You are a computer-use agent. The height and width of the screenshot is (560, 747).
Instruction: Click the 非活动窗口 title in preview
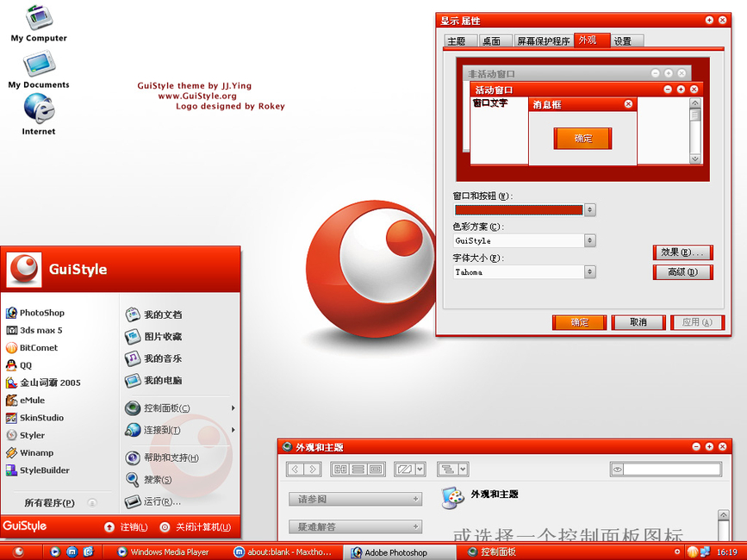(491, 74)
